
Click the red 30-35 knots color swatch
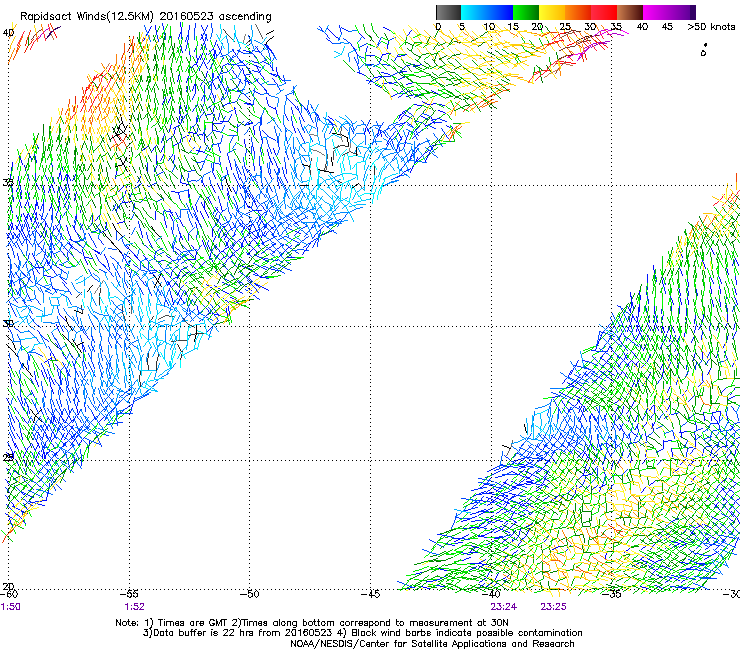(604, 12)
